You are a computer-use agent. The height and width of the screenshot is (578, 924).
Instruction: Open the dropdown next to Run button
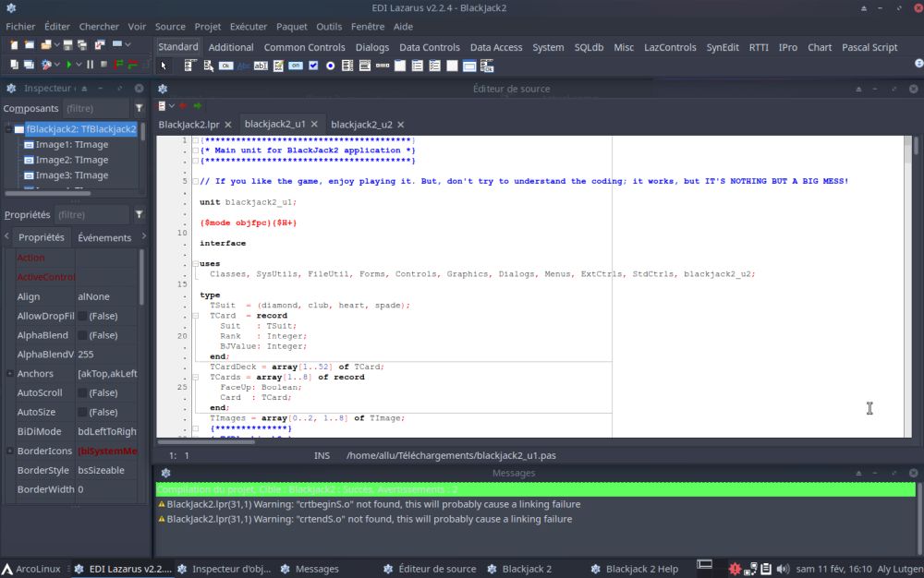click(x=79, y=65)
